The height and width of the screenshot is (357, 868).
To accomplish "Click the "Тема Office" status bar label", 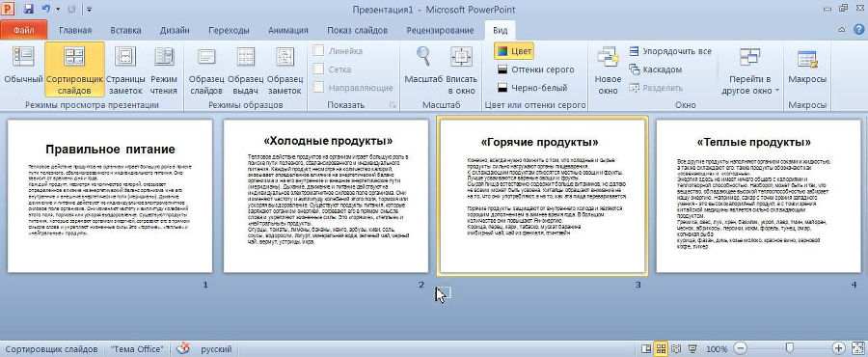I will (137, 349).
